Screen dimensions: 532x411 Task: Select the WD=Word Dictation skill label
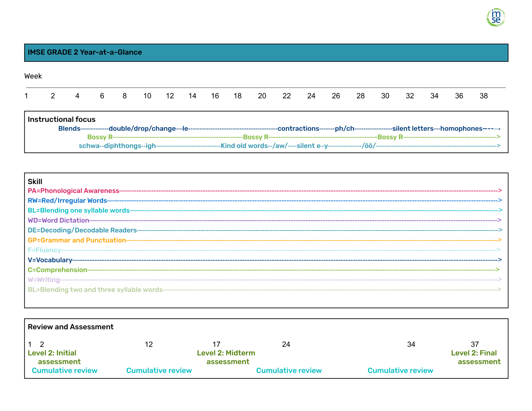click(x=58, y=220)
